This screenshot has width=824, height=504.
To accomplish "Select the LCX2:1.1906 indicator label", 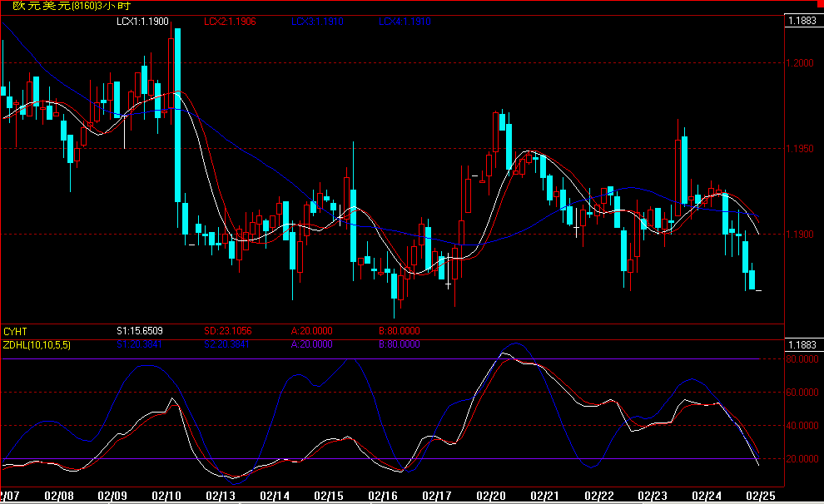I will coord(230,22).
